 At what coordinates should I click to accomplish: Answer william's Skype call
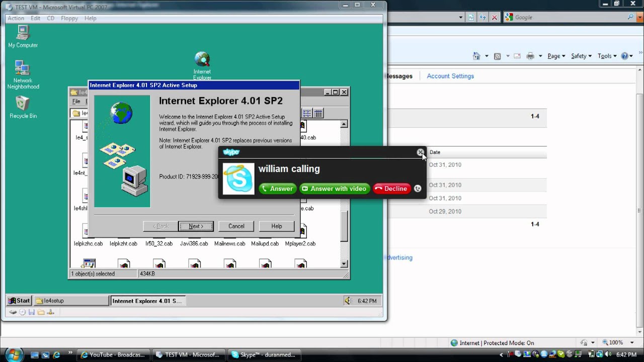pyautogui.click(x=277, y=189)
